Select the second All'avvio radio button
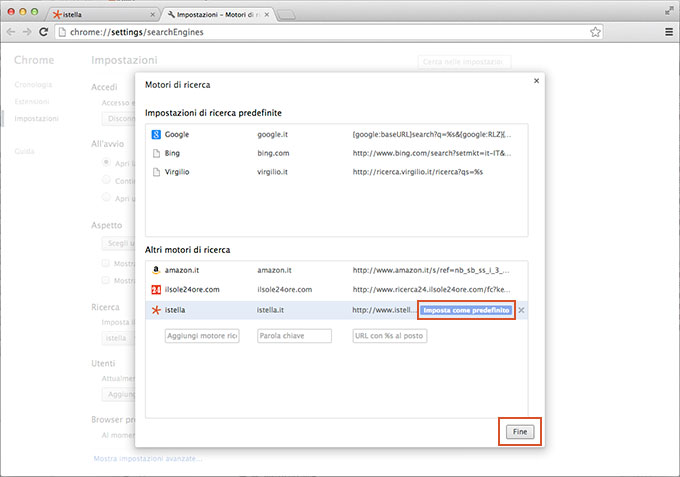 106,179
